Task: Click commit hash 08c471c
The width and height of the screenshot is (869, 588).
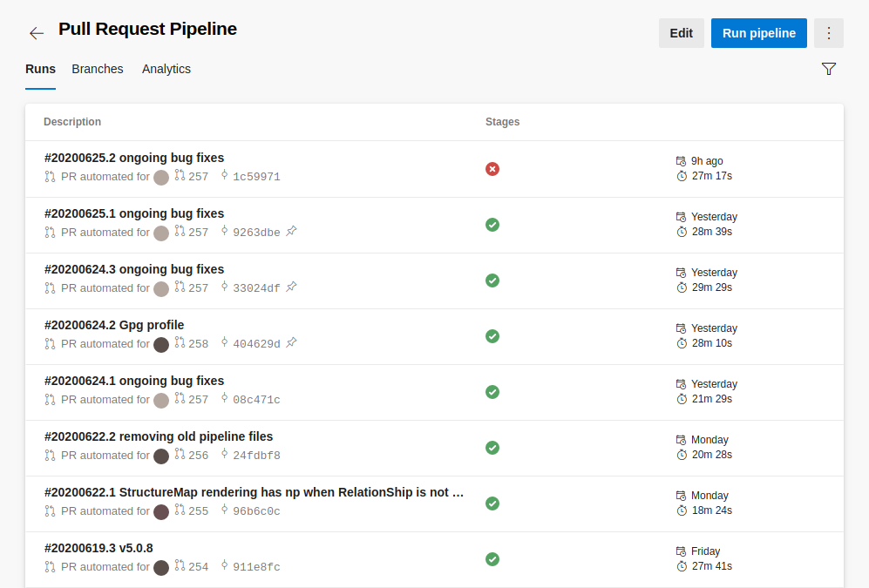Action: pos(256,400)
